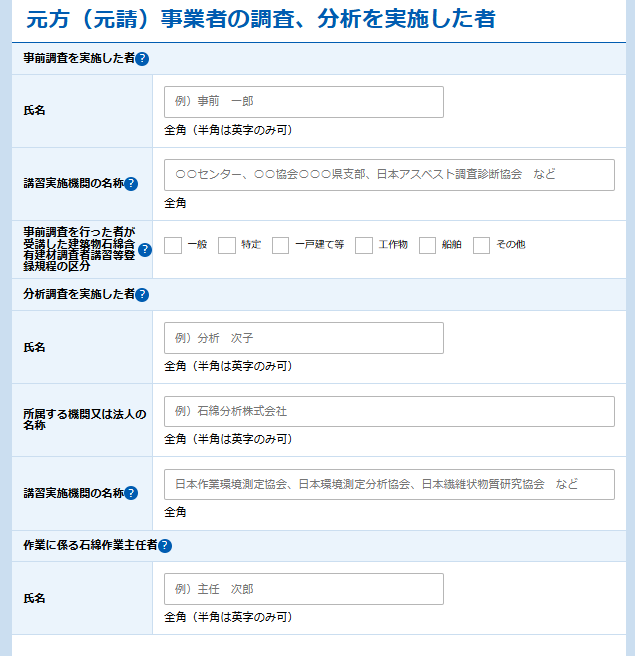Select field with 日本作業環境測定協会 placeholder

[x=389, y=485]
